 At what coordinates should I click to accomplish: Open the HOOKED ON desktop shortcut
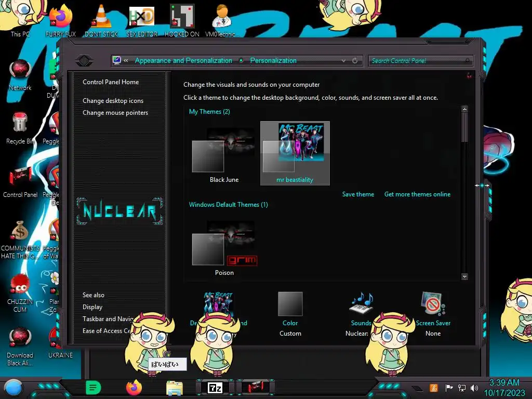(182, 20)
